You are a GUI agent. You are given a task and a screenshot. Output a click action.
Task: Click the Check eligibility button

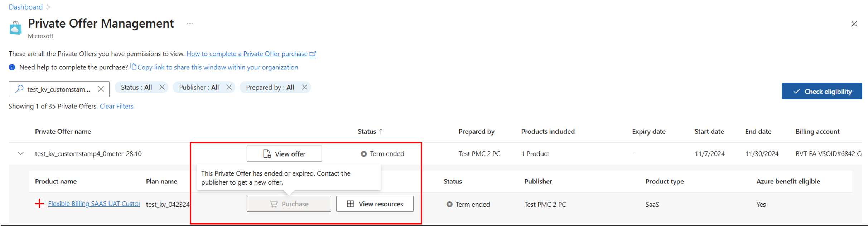click(821, 92)
